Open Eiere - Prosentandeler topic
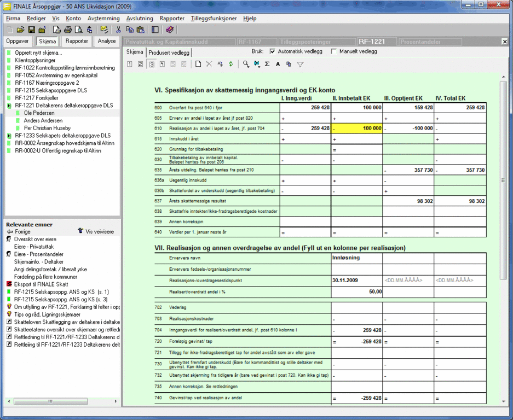This screenshot has height=420, width=513. point(39,254)
